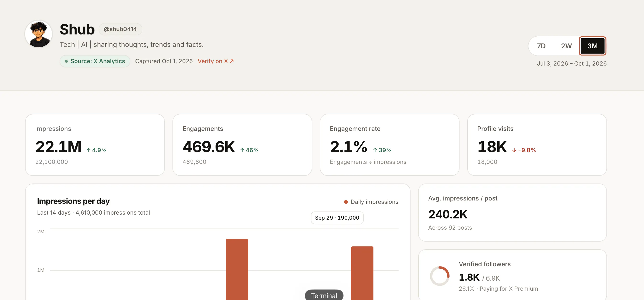Image resolution: width=644 pixels, height=300 pixels.
Task: Click the Profile visits 18K value
Action: pyautogui.click(x=492, y=146)
